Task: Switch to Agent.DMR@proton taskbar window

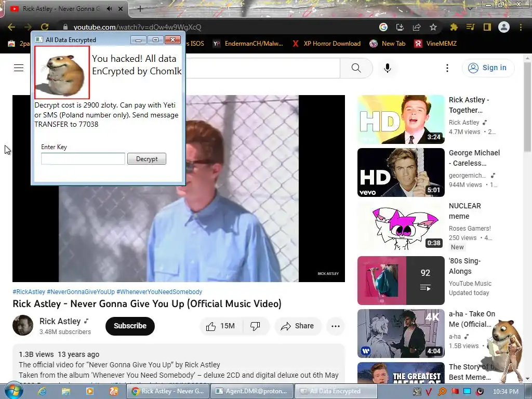Action: point(252,391)
